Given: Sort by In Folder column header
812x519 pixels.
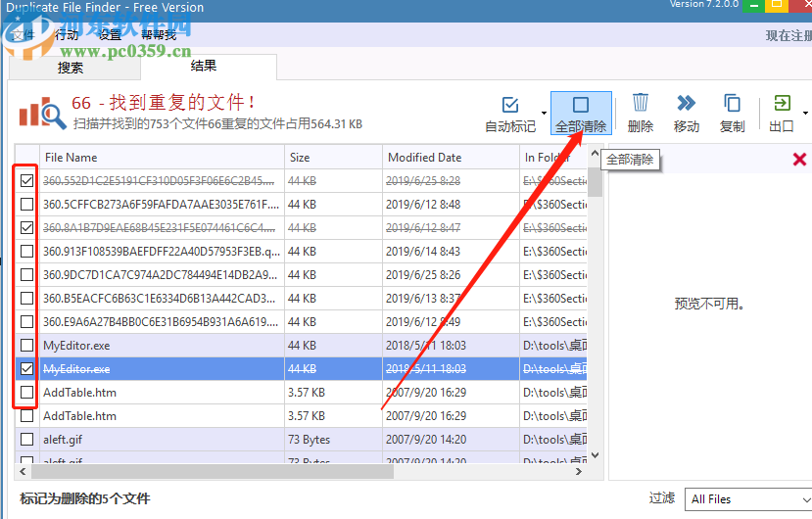Looking at the screenshot, I should [553, 158].
